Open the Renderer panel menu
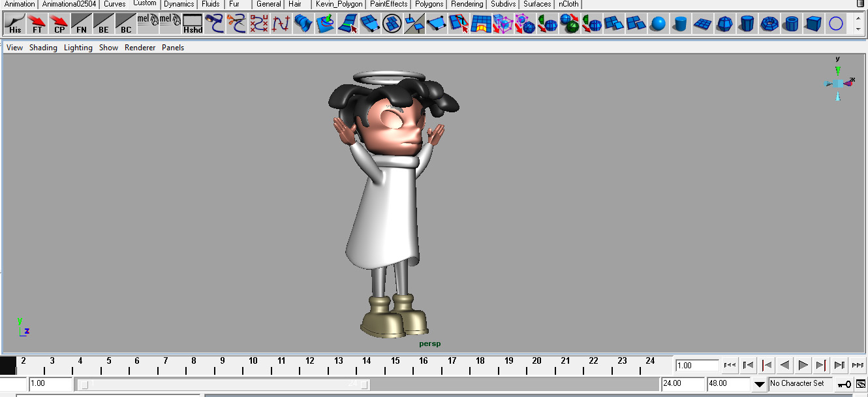Viewport: 868px width, 397px height. click(140, 48)
